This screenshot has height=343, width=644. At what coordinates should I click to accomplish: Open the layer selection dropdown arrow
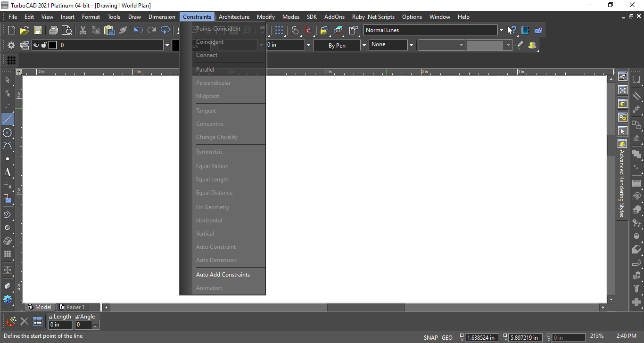167,45
